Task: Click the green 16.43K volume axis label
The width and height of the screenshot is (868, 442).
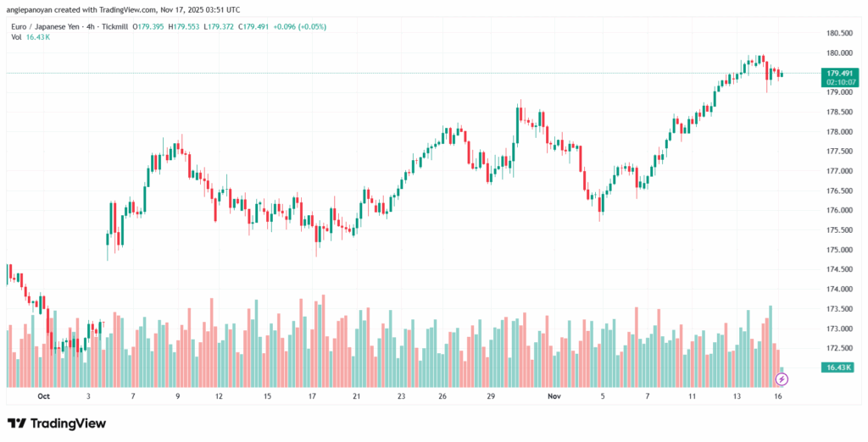Action: (837, 367)
